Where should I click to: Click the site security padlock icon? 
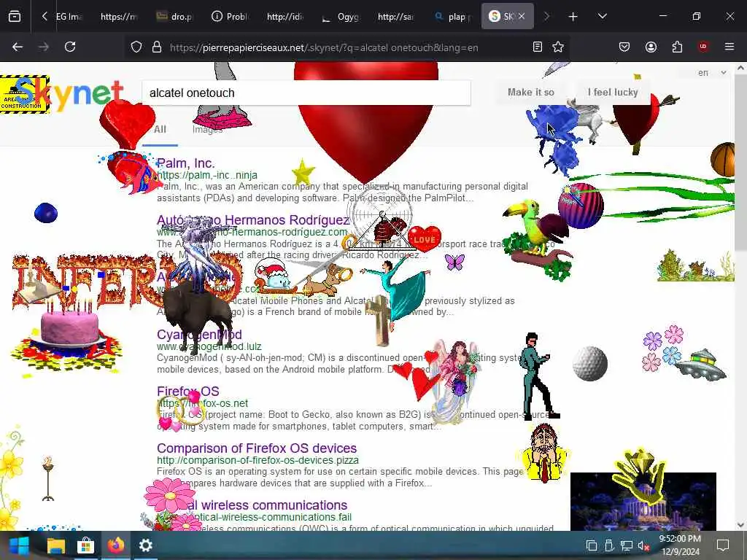(x=156, y=47)
